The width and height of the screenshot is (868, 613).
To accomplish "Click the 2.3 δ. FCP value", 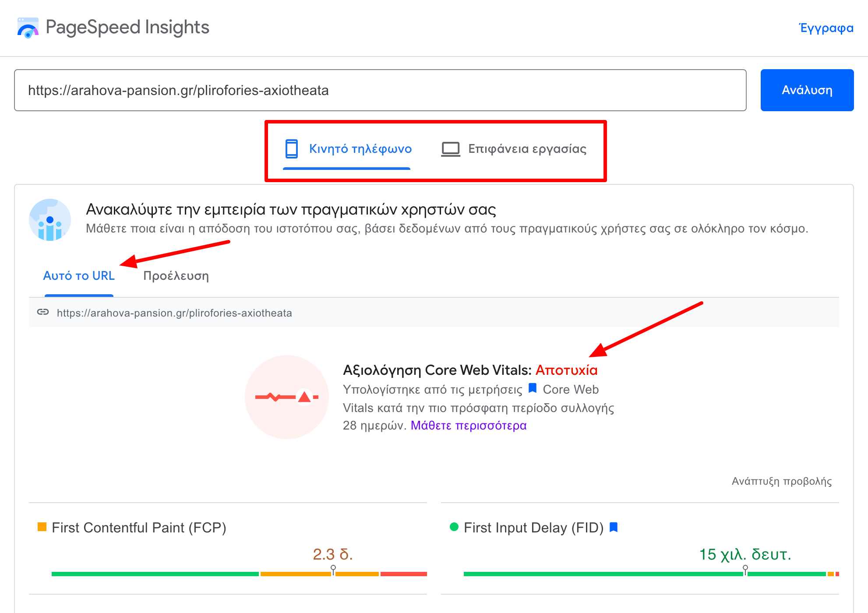I will pyautogui.click(x=333, y=554).
